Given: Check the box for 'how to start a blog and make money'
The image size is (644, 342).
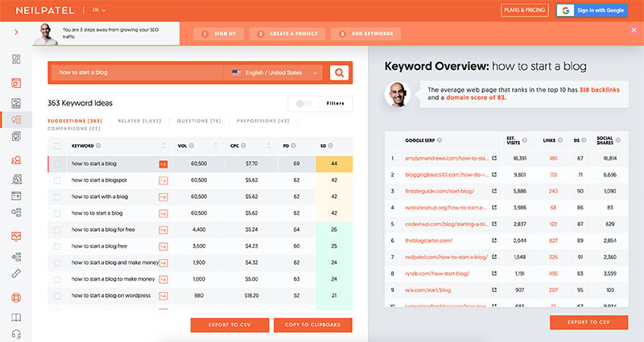Looking at the screenshot, I should pyautogui.click(x=57, y=263).
